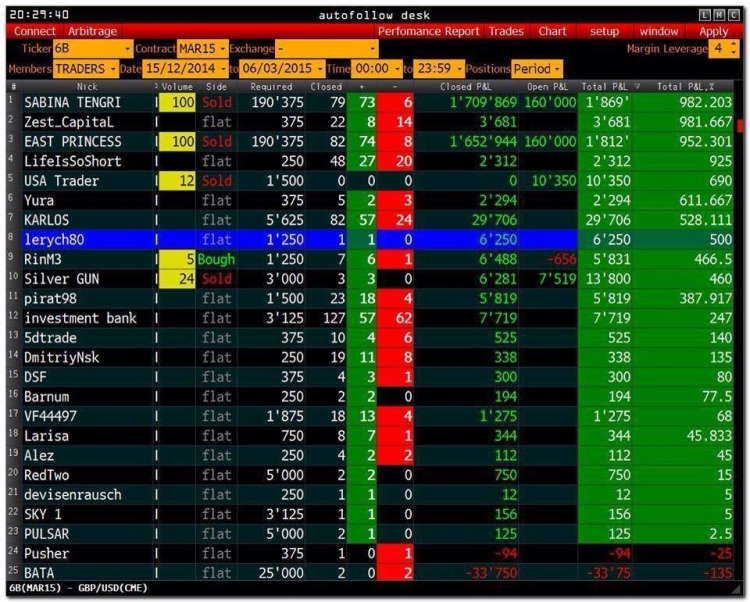Open the Trades menu
Image resolution: width=750 pixels, height=602 pixels.
pos(506,32)
